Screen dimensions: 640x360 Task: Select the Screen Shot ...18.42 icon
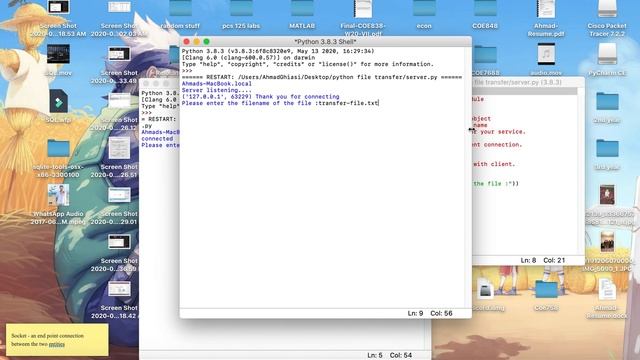coord(119,289)
